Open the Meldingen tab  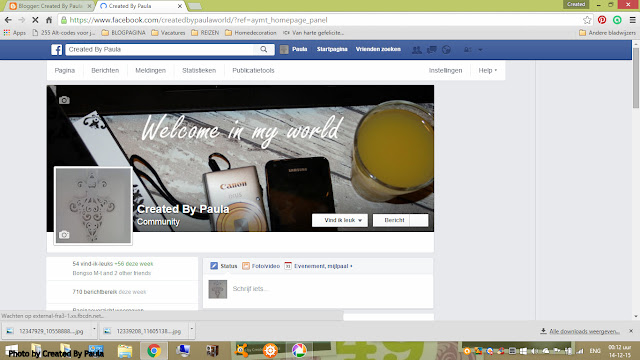150,70
